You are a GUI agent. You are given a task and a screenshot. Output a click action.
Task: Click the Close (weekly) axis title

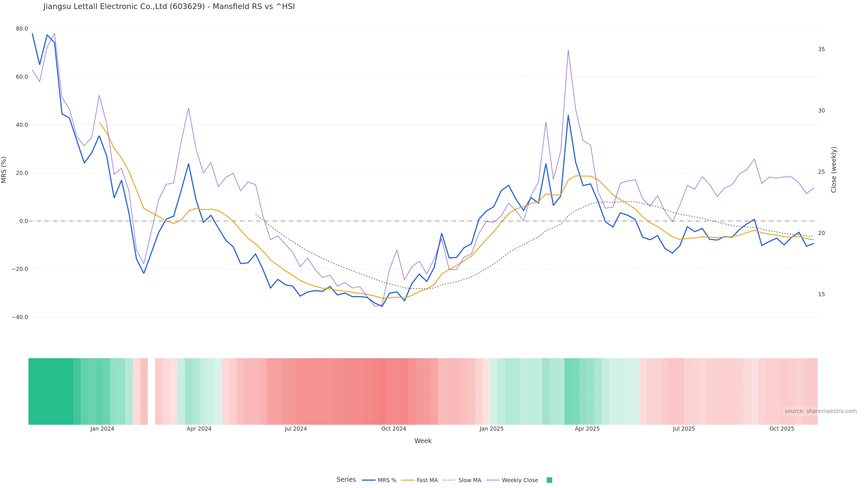pos(834,170)
